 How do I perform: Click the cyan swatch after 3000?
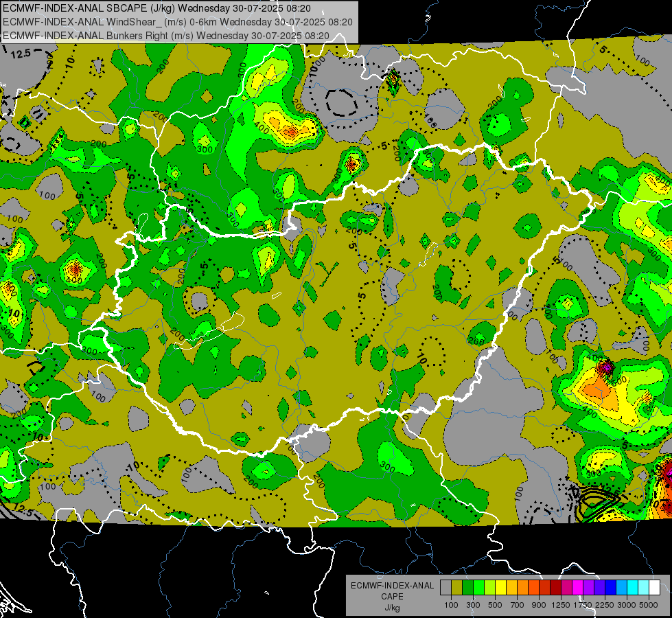tap(633, 587)
